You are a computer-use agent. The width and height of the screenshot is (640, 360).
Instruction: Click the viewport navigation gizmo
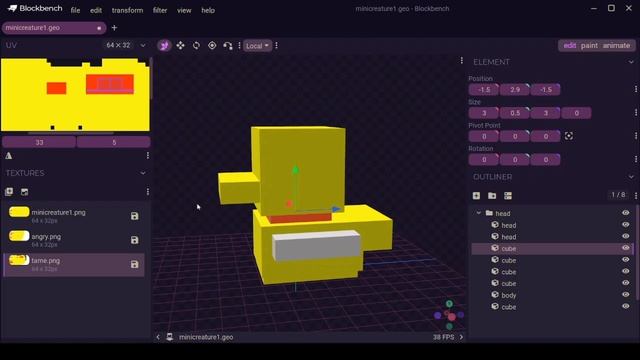[449, 315]
